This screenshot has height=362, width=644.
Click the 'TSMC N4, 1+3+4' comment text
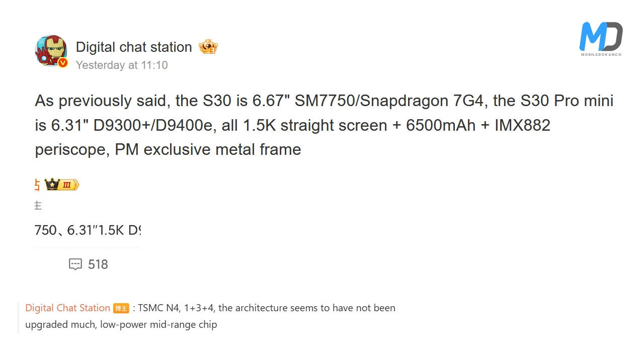click(267, 308)
